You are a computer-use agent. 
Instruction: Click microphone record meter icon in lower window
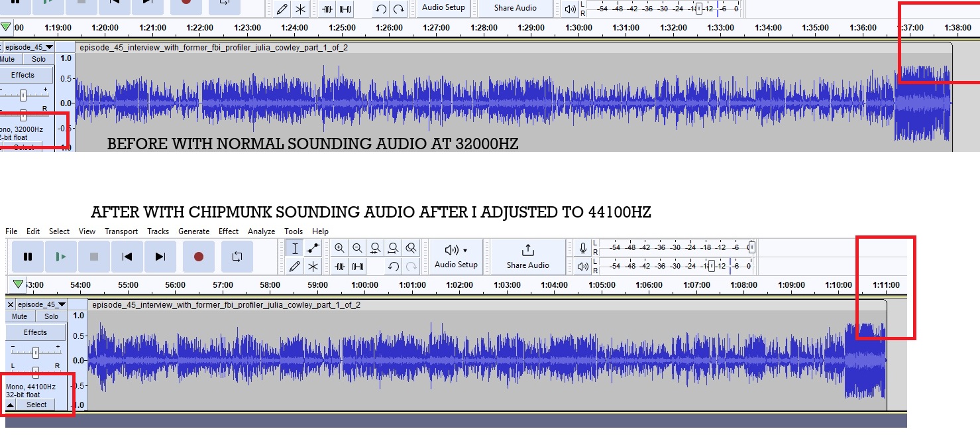pos(582,248)
